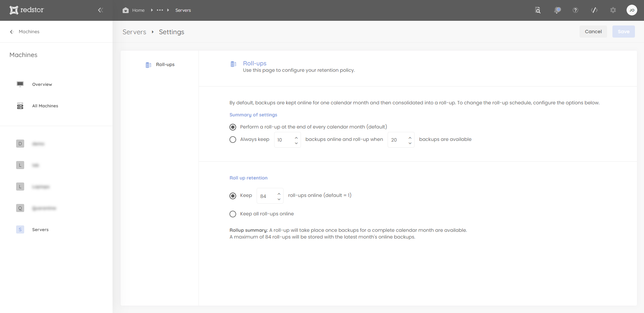Viewport: 644px width, 313px height.
Task: Select the S badge for Servers
Action: point(20,229)
